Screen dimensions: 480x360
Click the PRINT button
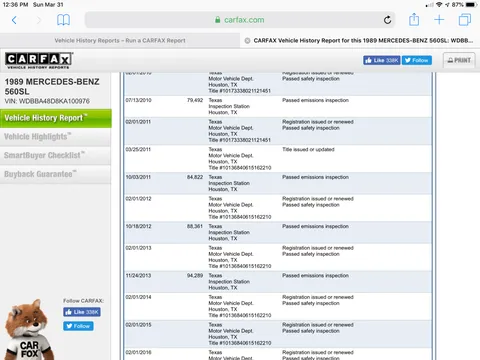459,60
